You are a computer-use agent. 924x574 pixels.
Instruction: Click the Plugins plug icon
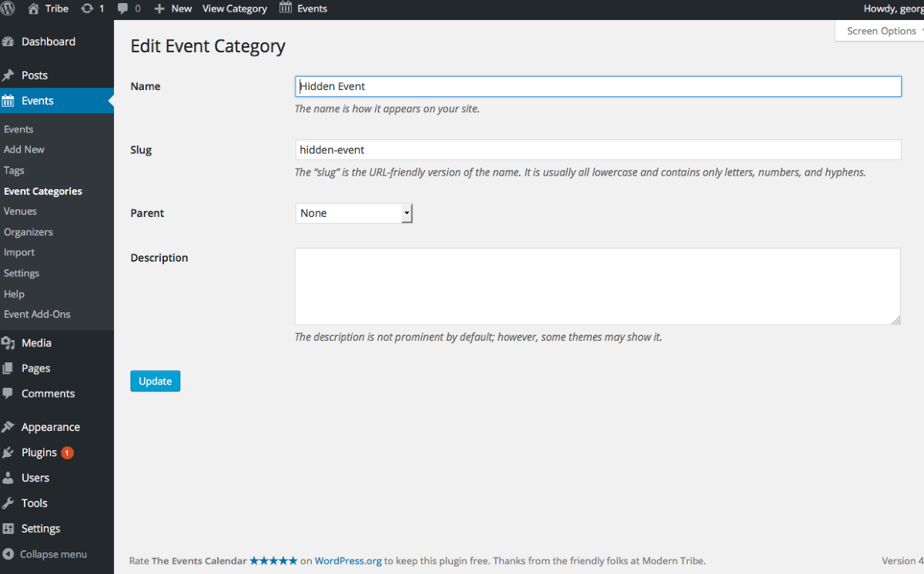(8, 452)
